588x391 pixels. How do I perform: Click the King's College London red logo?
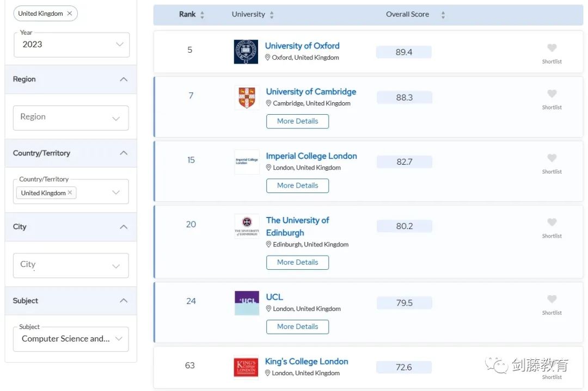246,368
